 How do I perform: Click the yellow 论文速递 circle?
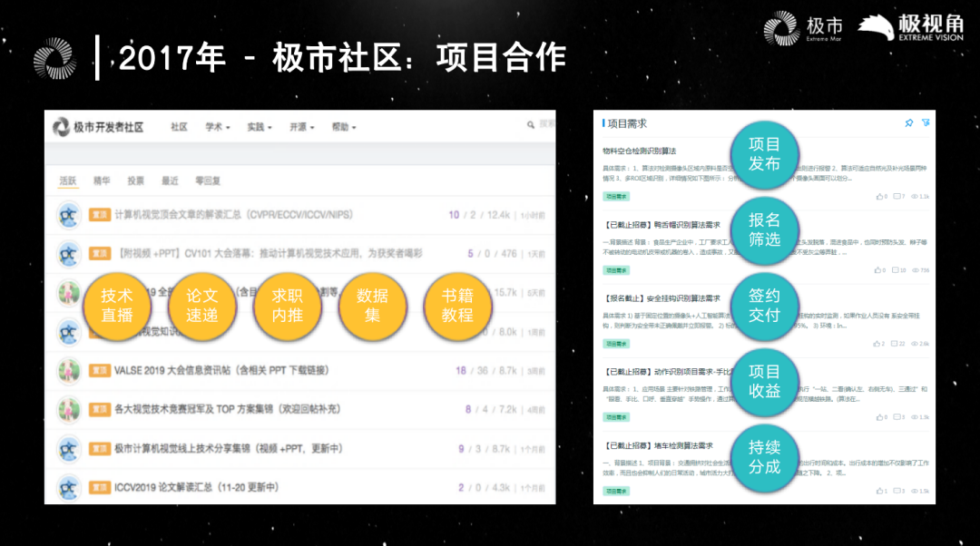[201, 307]
